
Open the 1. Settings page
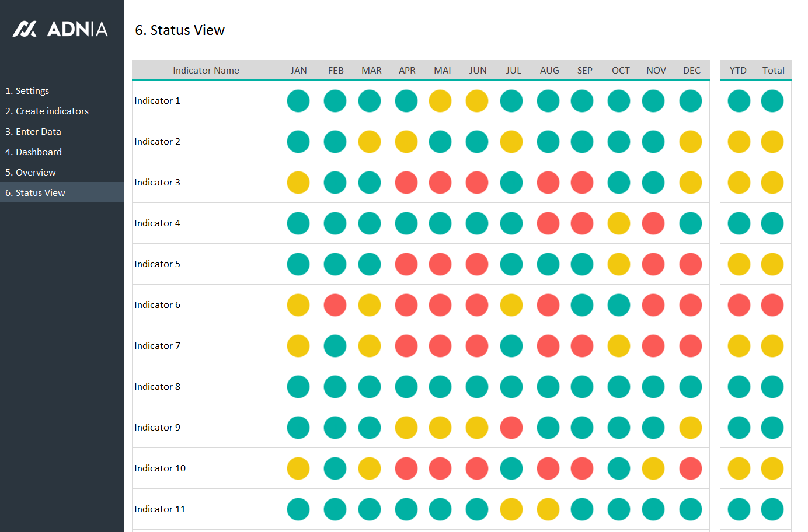pos(27,91)
